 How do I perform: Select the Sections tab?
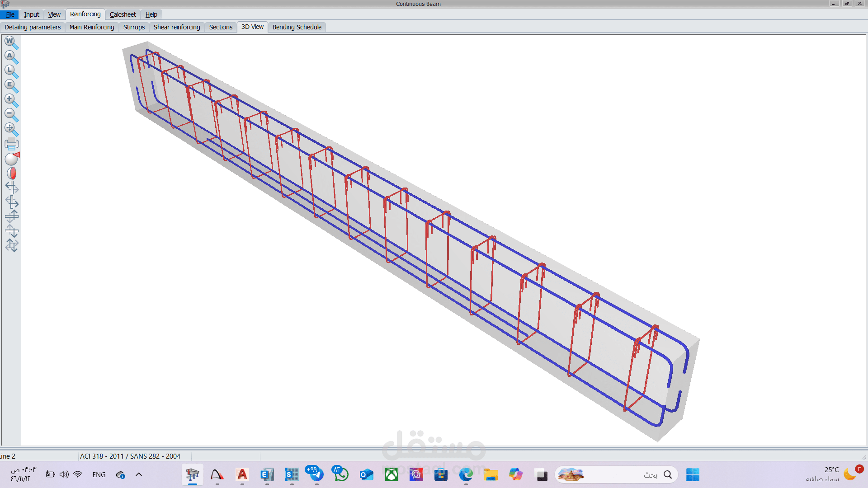221,27
